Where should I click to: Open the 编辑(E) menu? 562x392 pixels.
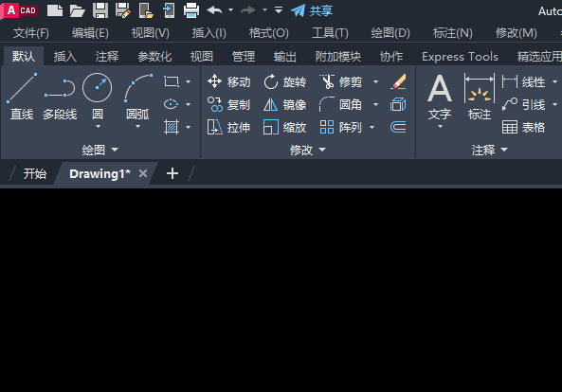pos(90,33)
